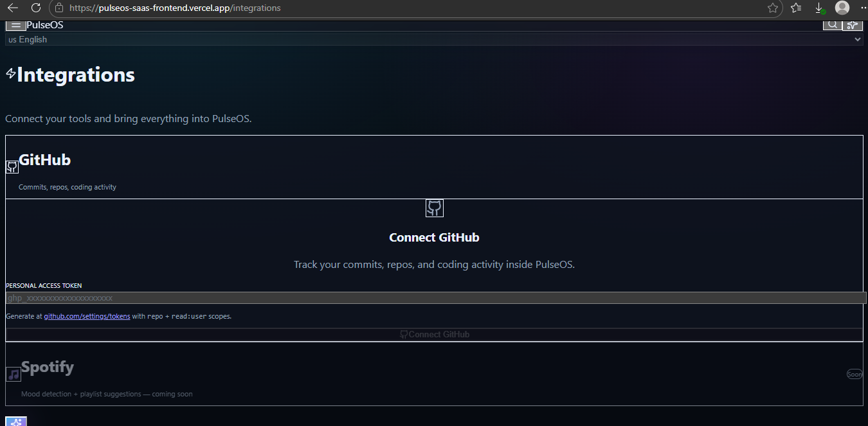Image resolution: width=868 pixels, height=426 pixels.
Task: Click the address bar URL
Action: pos(175,8)
